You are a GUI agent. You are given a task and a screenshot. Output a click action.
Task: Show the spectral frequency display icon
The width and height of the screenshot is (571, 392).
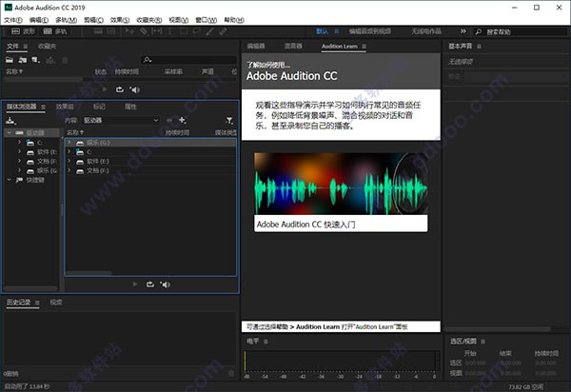pos(98,31)
